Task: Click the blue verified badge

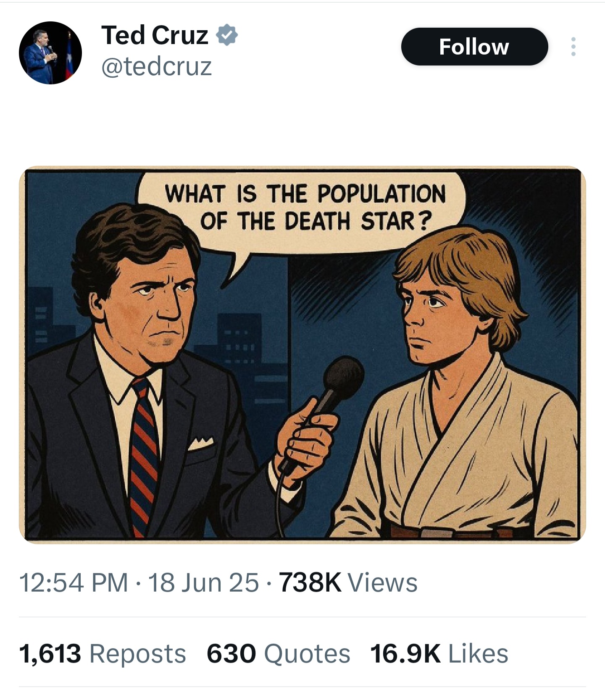Action: click(x=227, y=35)
